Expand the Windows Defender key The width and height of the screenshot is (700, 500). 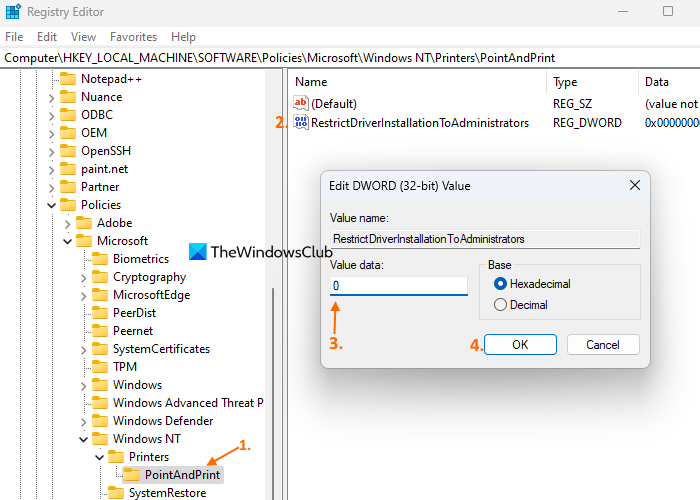pyautogui.click(x=83, y=421)
